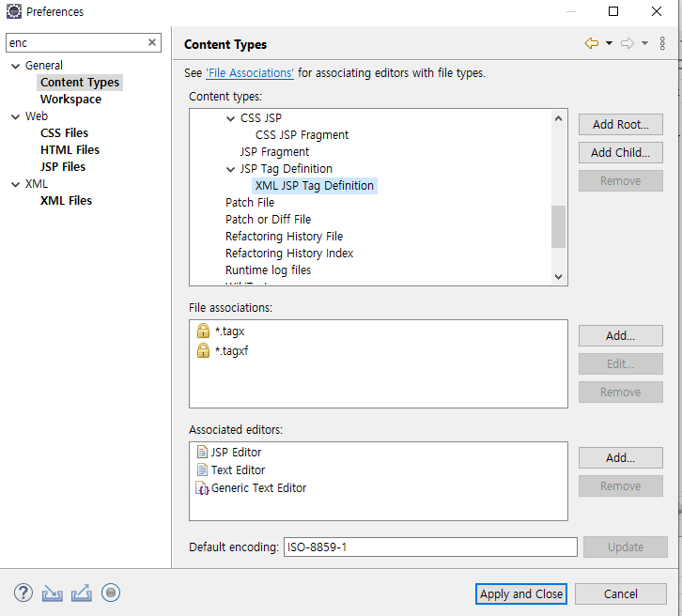Click the JSP Editor icon
The image size is (682, 616).
click(202, 452)
